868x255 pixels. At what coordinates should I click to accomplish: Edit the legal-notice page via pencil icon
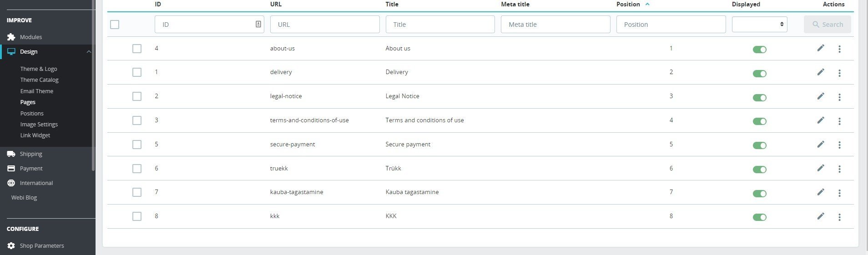[820, 96]
